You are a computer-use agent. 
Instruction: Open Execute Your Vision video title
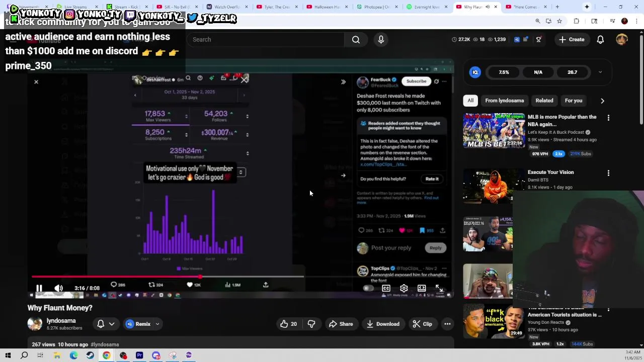pos(550,172)
